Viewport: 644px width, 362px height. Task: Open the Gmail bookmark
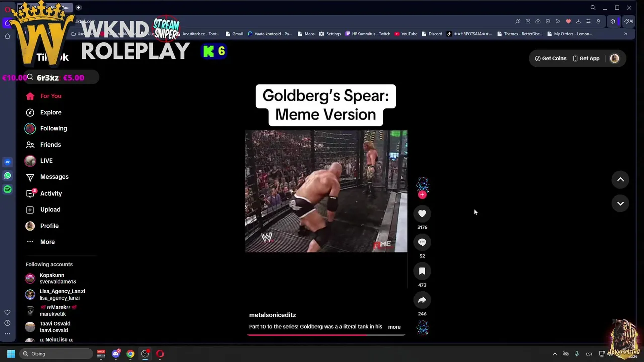[234, 34]
